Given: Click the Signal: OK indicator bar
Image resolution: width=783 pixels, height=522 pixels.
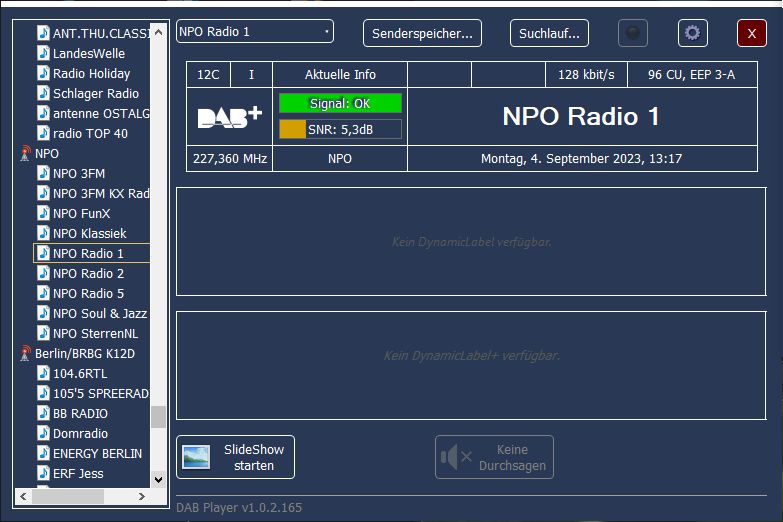Looking at the screenshot, I should (x=340, y=103).
